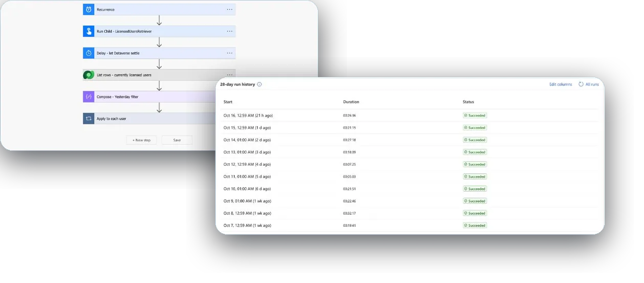This screenshot has height=283, width=644.
Task: Click the Start column header
Action: [228, 102]
